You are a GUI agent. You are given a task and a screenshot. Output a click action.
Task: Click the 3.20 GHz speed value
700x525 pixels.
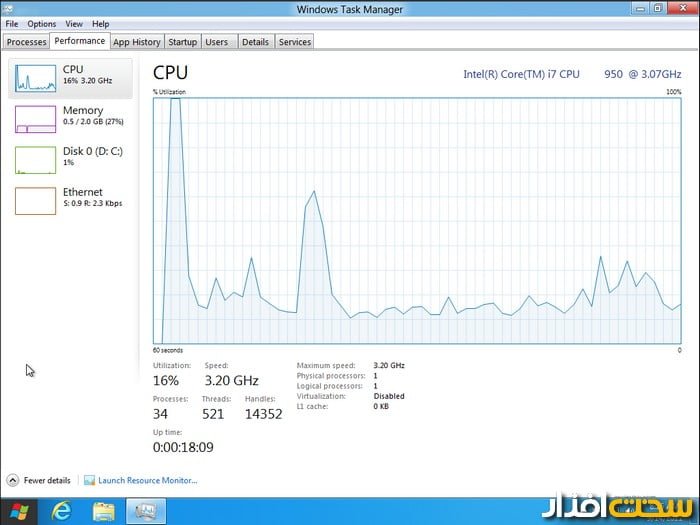(x=231, y=380)
